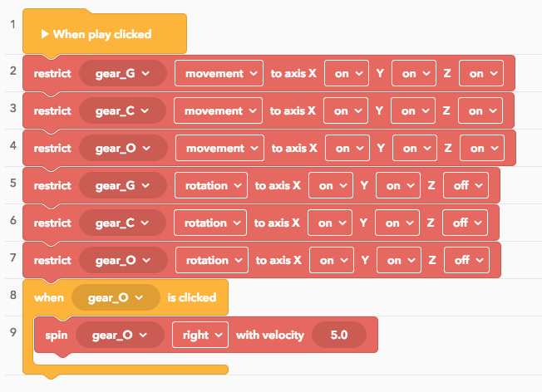Open Y axis dropdown on line 3
Screen dimensions: 542x392
(412, 110)
